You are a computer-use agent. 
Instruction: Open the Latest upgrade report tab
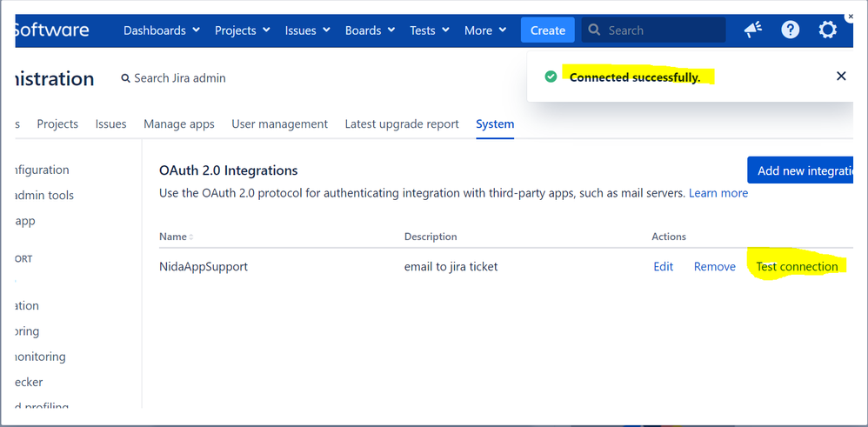[402, 124]
